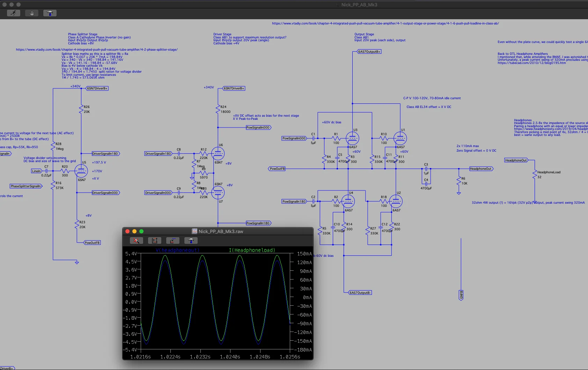Image resolution: width=588 pixels, height=370 pixels.
Task: Click the R24 18000 resistor value
Action: click(x=226, y=112)
